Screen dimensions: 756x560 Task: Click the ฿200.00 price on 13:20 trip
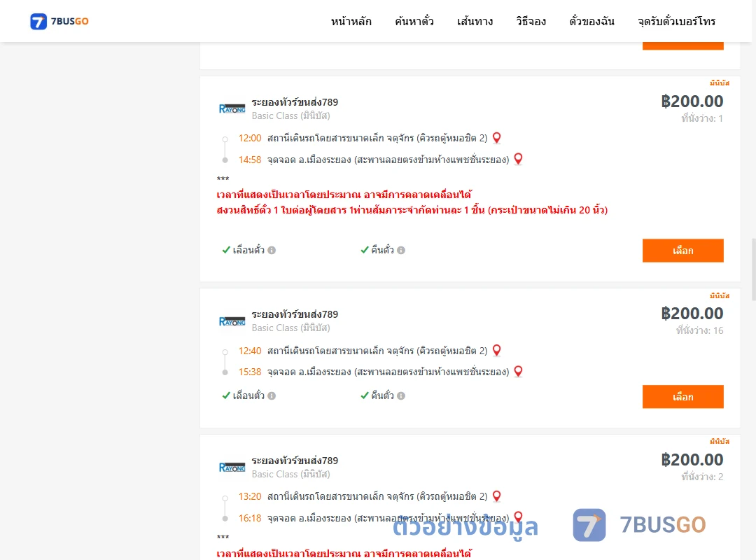coord(692,460)
